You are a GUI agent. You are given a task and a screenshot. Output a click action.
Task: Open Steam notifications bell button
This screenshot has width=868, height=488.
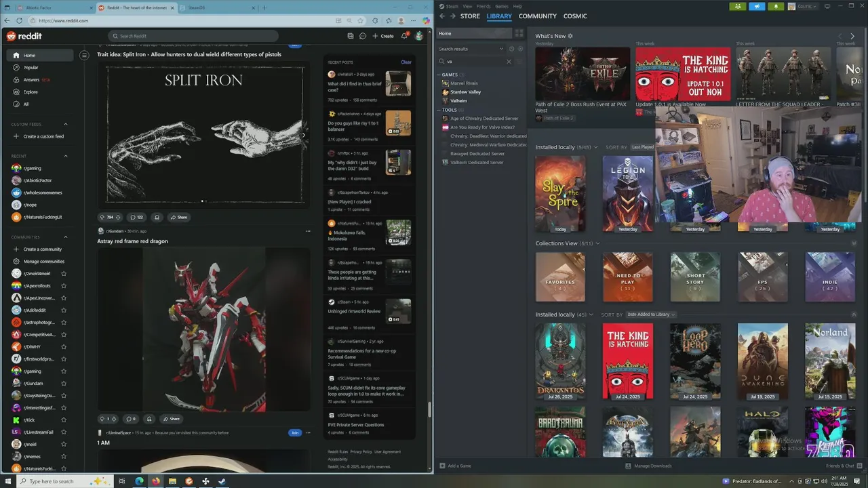pyautogui.click(x=776, y=6)
